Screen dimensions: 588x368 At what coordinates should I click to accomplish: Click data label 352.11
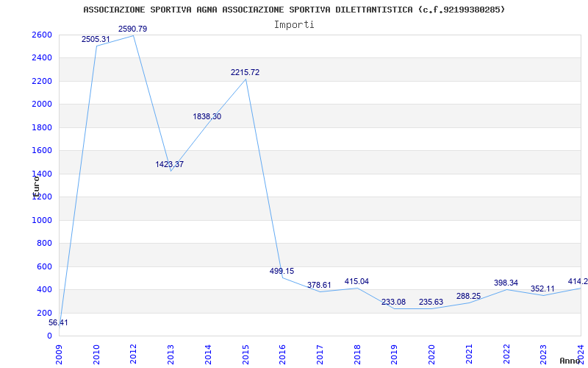(x=542, y=289)
